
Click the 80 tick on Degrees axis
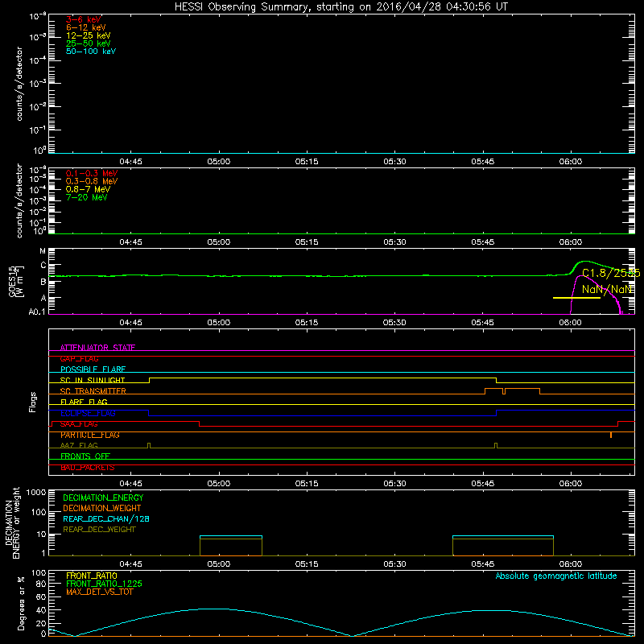41,584
